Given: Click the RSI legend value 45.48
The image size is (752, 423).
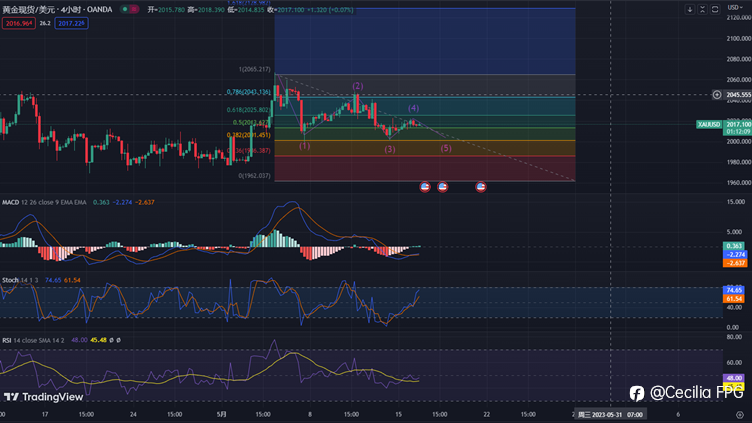Looking at the screenshot, I should pyautogui.click(x=98, y=340).
